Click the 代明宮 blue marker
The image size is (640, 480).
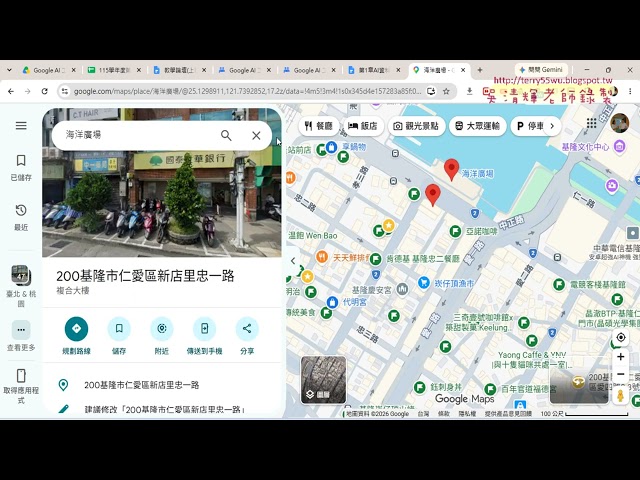332,302
